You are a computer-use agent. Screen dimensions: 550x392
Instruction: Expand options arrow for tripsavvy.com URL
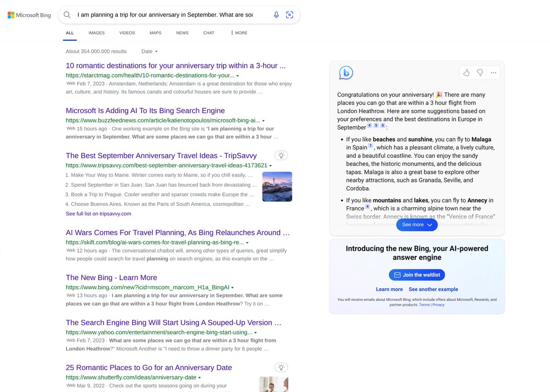coord(270,166)
